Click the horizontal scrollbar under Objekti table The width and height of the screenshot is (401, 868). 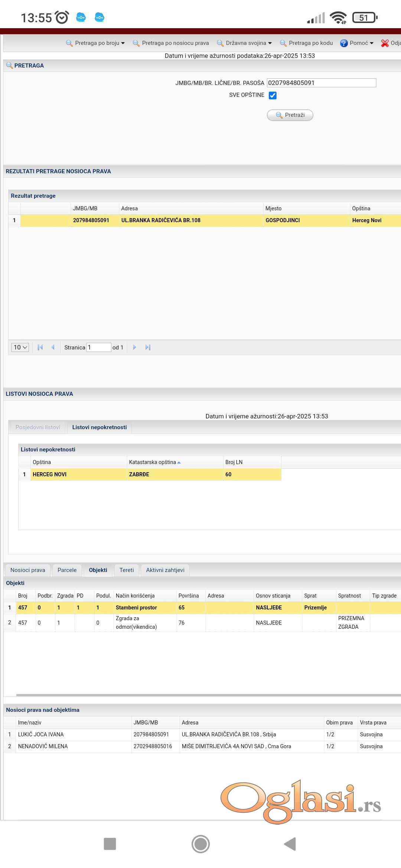coord(208,695)
